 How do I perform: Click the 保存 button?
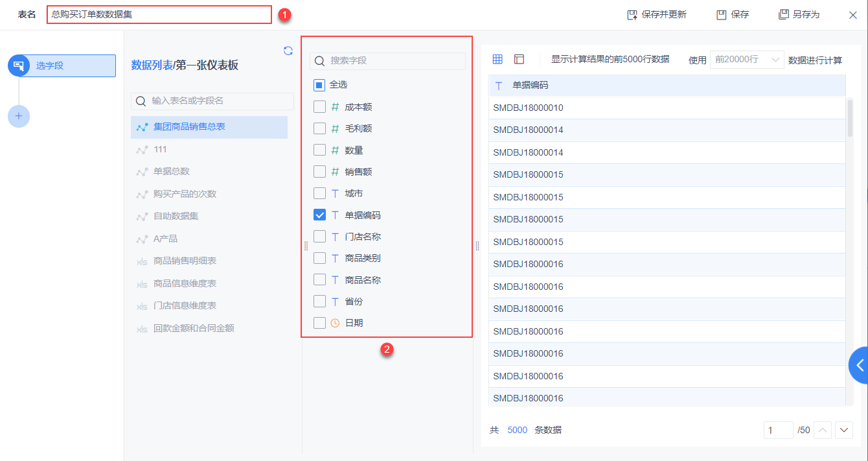pos(733,14)
